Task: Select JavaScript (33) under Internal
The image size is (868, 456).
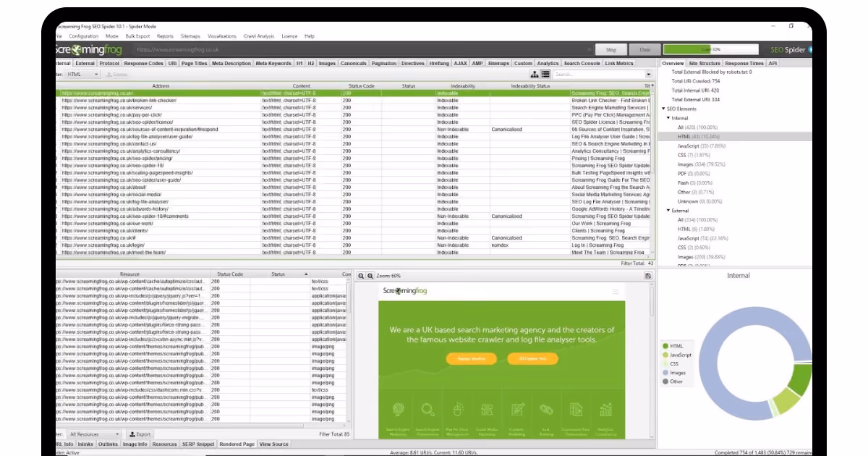Action: [702, 145]
